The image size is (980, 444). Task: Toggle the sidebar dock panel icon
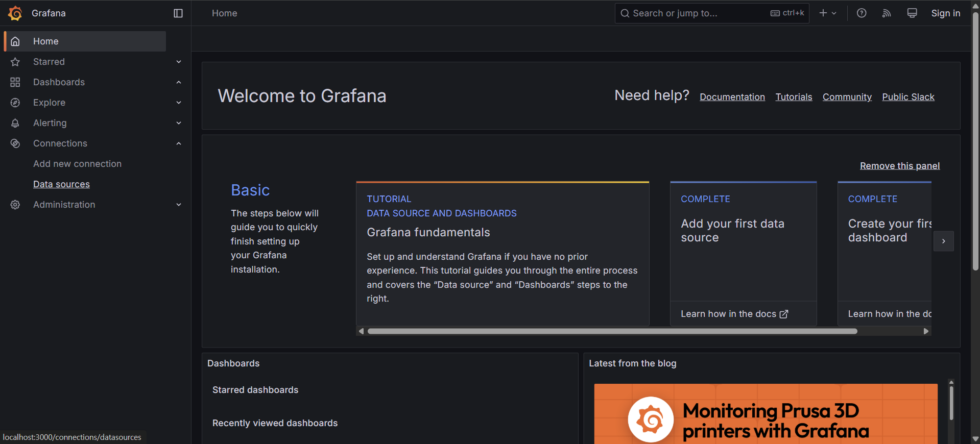pyautogui.click(x=178, y=13)
